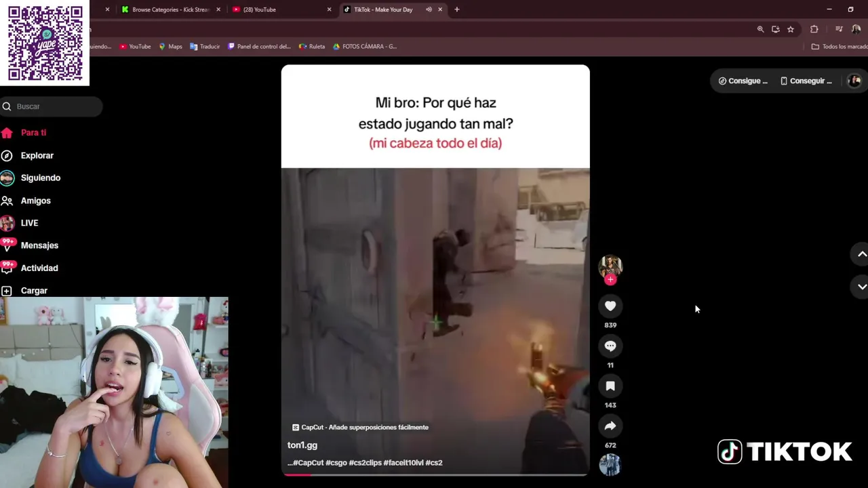
Task: Open the #csgo hashtag
Action: click(336, 463)
